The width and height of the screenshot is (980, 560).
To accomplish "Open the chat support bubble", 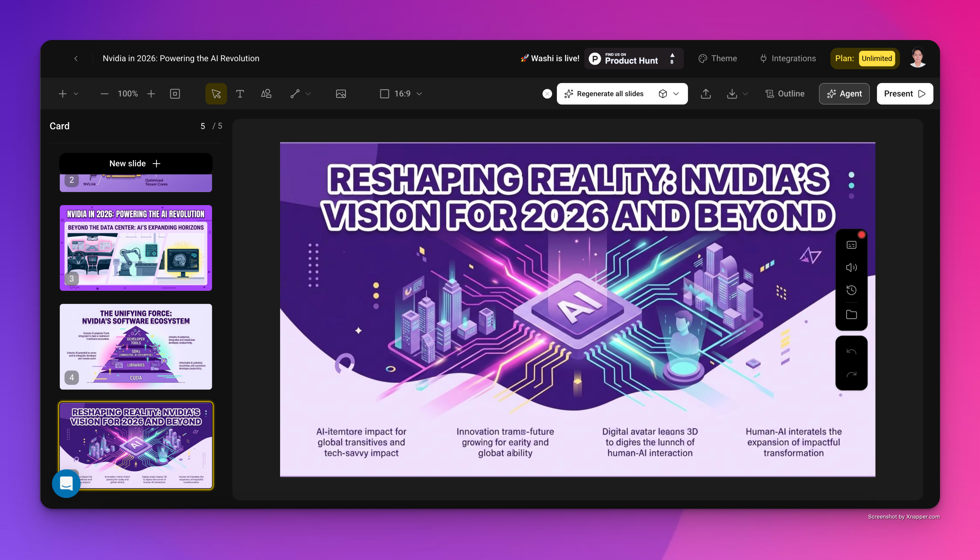I will [66, 484].
